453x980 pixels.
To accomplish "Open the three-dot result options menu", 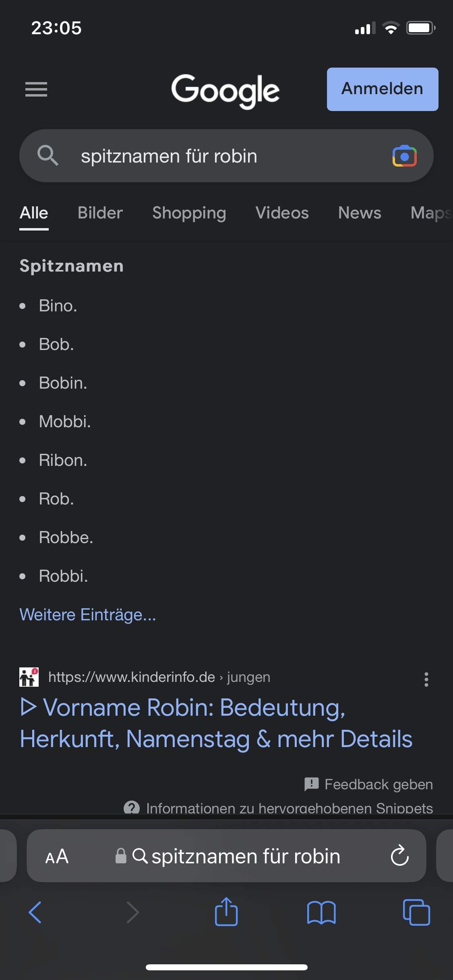I will pyautogui.click(x=426, y=679).
